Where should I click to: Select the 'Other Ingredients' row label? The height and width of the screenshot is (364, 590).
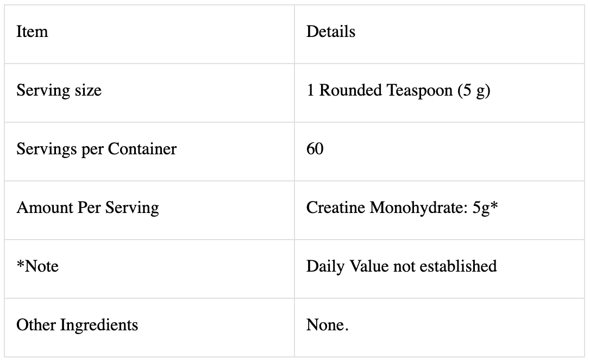(x=77, y=325)
